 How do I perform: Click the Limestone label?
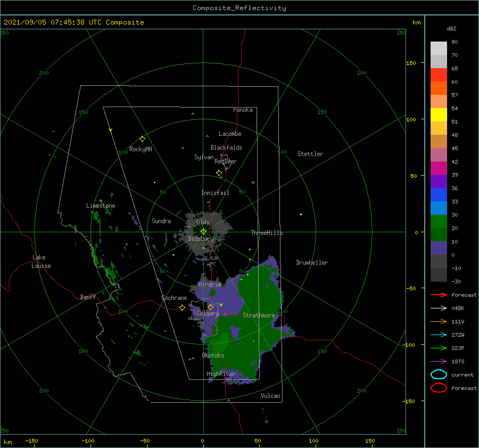101,206
